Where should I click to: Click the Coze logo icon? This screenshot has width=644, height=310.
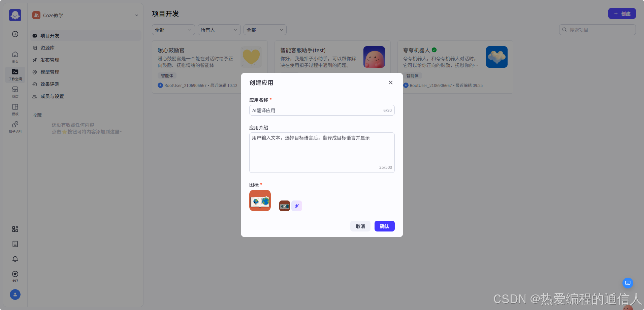pos(15,15)
